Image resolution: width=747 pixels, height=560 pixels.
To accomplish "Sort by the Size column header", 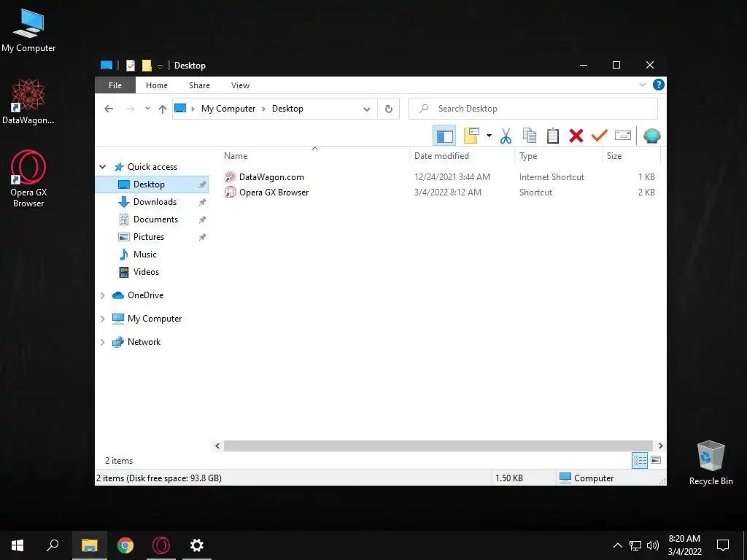I will (631, 156).
